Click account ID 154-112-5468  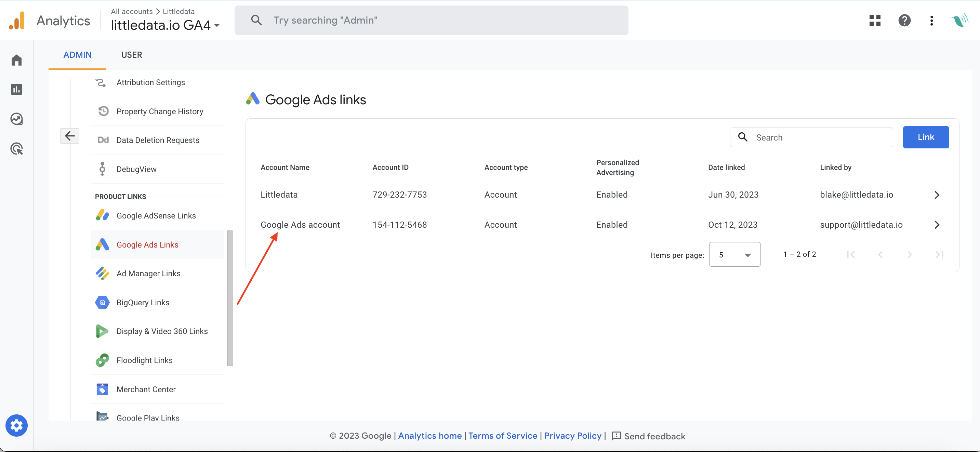[399, 225]
